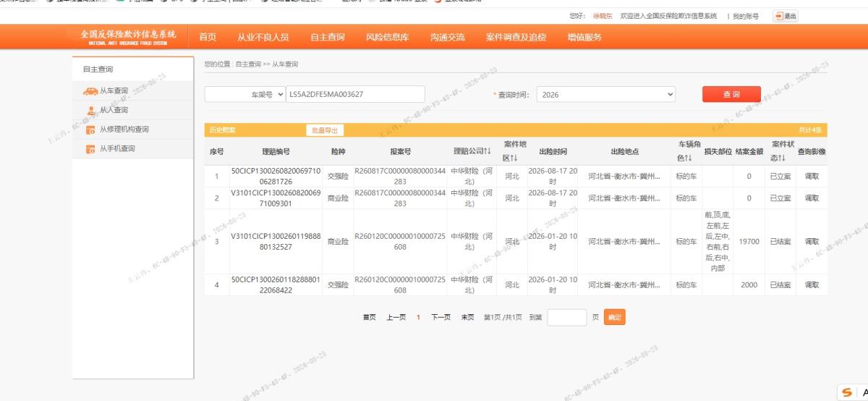Click claim number V3101CICP130026011988880132527
The height and width of the screenshot is (401, 868).
pyautogui.click(x=276, y=242)
